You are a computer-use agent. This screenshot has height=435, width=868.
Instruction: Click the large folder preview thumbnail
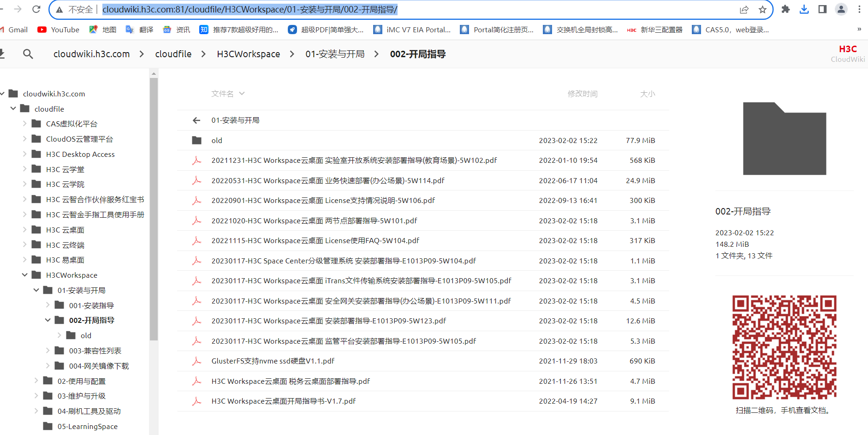(784, 138)
